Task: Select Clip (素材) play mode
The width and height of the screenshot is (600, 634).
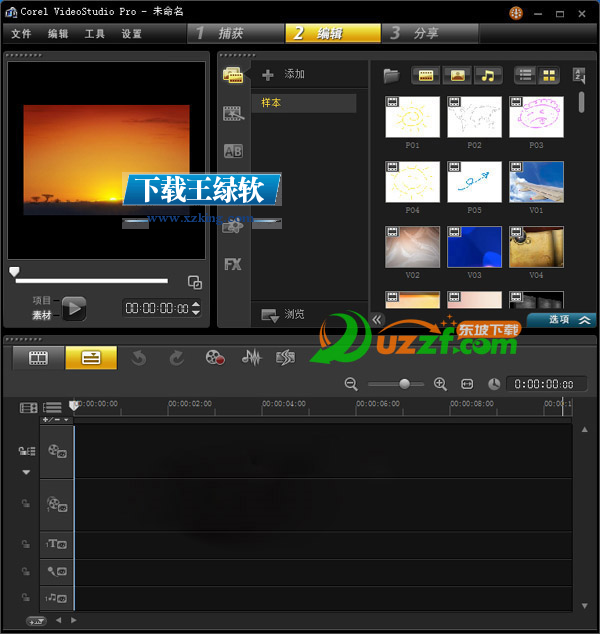Action: pyautogui.click(x=41, y=315)
